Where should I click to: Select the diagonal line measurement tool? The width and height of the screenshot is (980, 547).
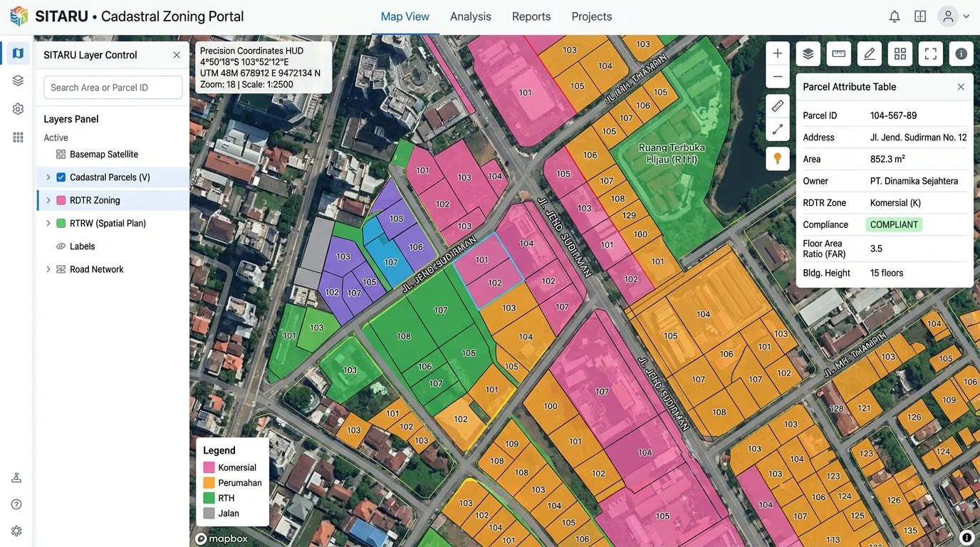[x=778, y=130]
